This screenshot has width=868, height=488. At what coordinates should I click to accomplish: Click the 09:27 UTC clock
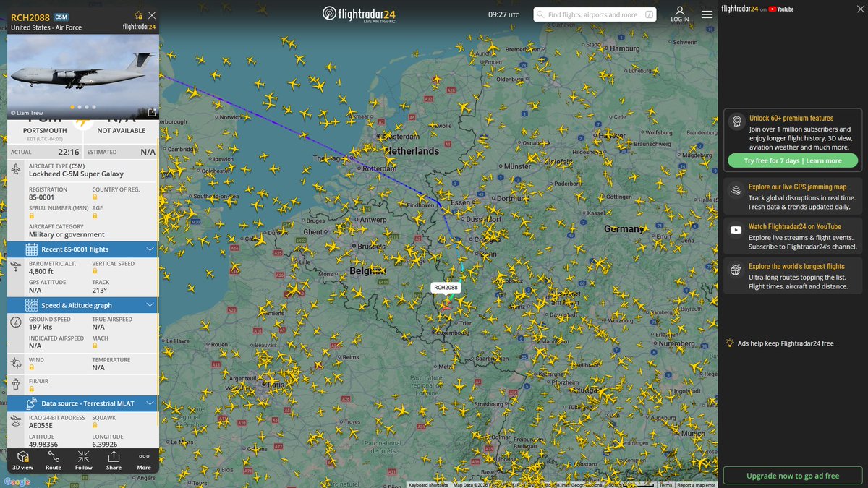pos(503,14)
